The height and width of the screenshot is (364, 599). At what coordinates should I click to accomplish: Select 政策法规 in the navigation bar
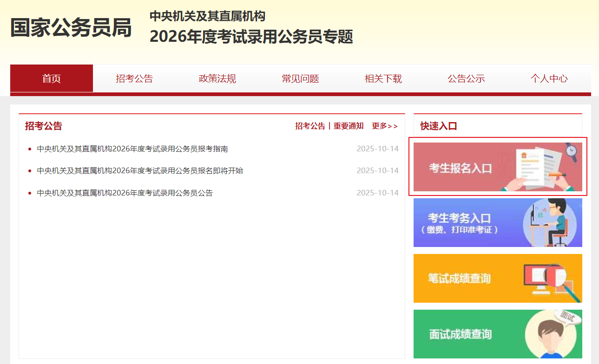pyautogui.click(x=217, y=78)
